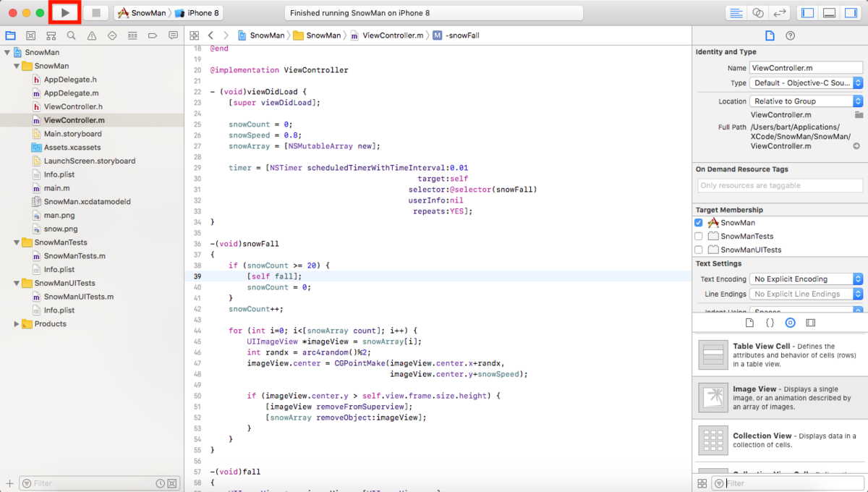Open SnowManTests.m file

(x=75, y=256)
